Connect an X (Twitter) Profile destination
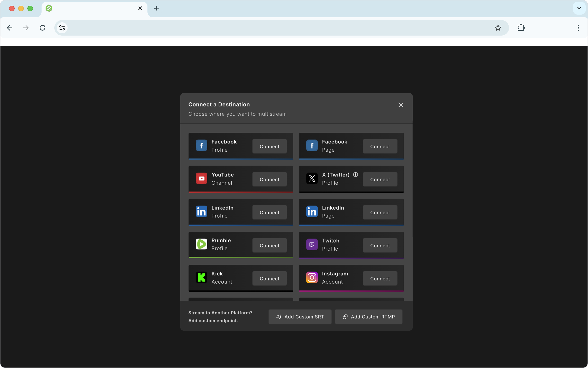Image resolution: width=588 pixels, height=368 pixels. (x=380, y=179)
